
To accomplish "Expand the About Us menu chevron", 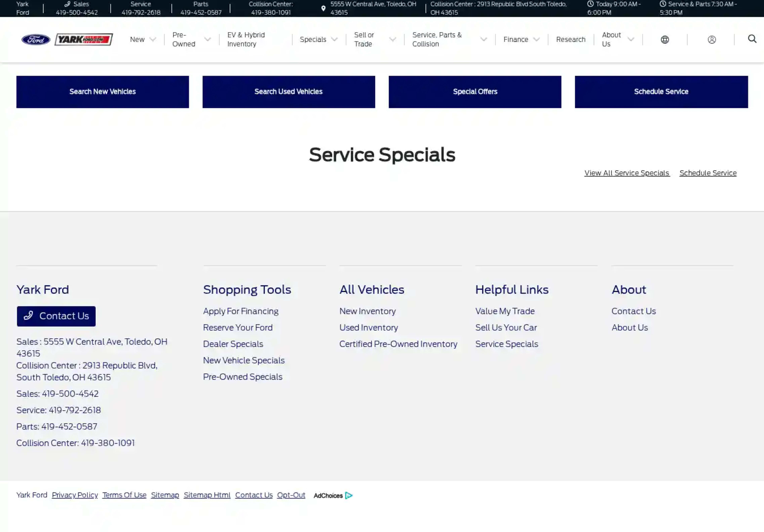I will (630, 40).
